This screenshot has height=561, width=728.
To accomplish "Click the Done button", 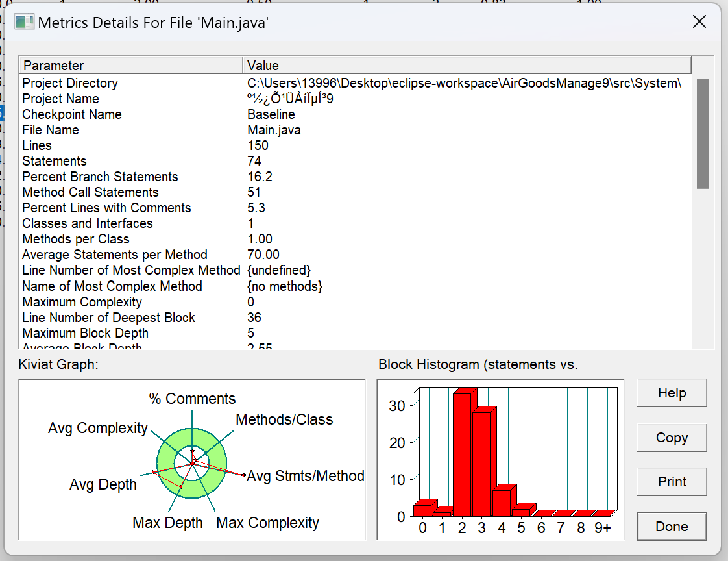I will pos(672,526).
